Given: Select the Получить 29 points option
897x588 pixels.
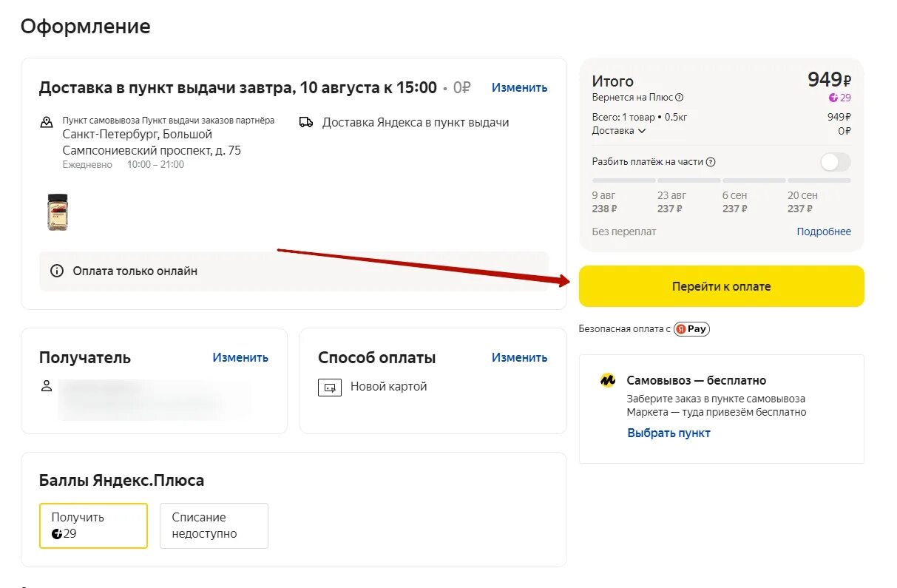Looking at the screenshot, I should (93, 526).
